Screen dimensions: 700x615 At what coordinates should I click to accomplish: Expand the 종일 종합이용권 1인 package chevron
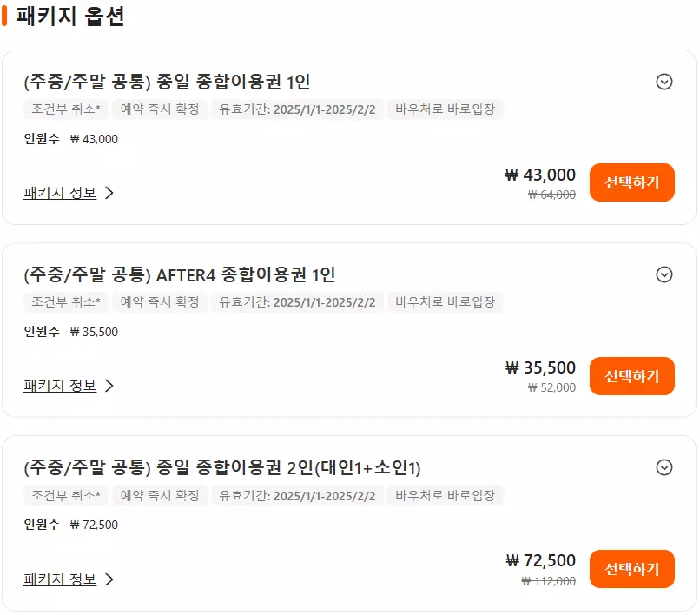pyautogui.click(x=664, y=81)
